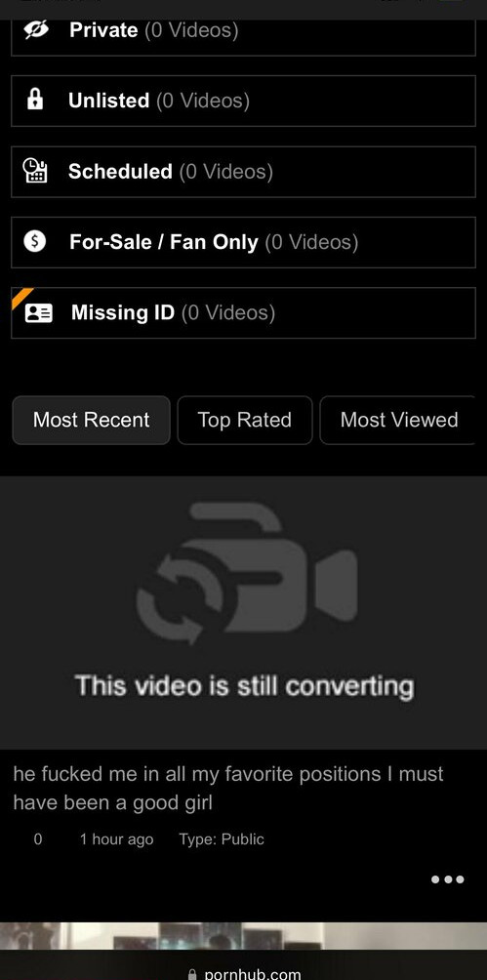The width and height of the screenshot is (487, 980).
Task: Sort videos by Most Recent
Action: point(92,420)
